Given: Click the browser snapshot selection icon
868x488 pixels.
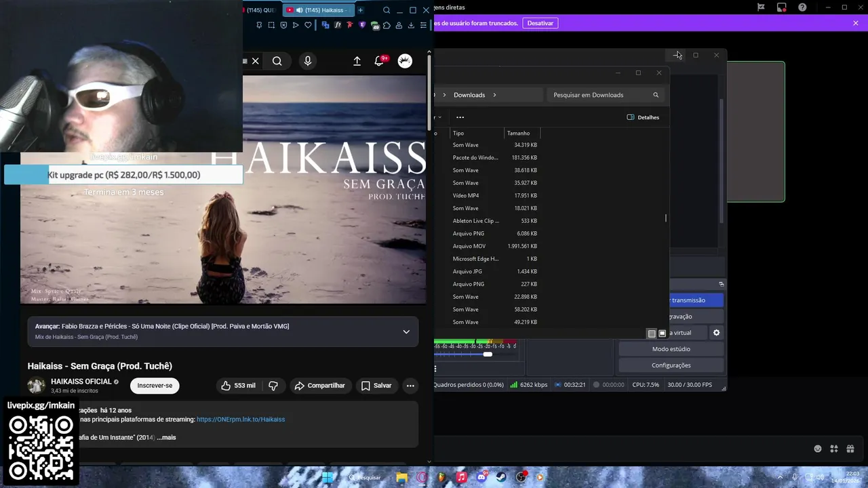Looking at the screenshot, I should coord(271,25).
